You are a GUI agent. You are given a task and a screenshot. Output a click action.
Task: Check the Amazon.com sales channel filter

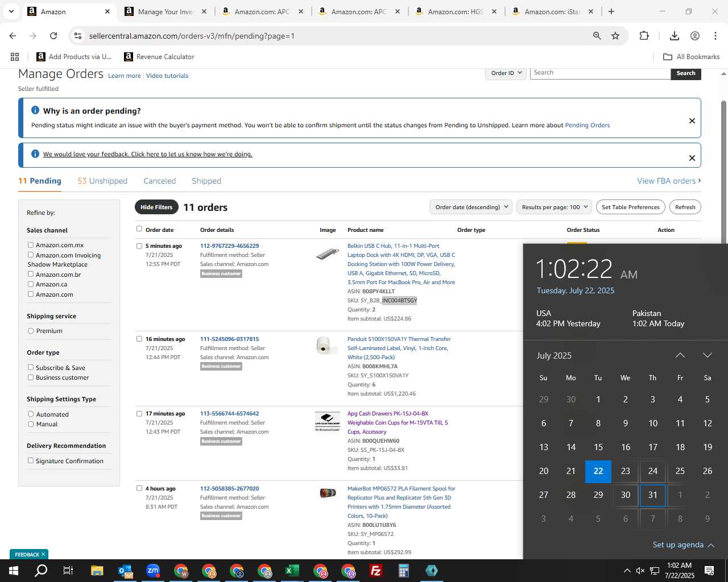pyautogui.click(x=31, y=294)
